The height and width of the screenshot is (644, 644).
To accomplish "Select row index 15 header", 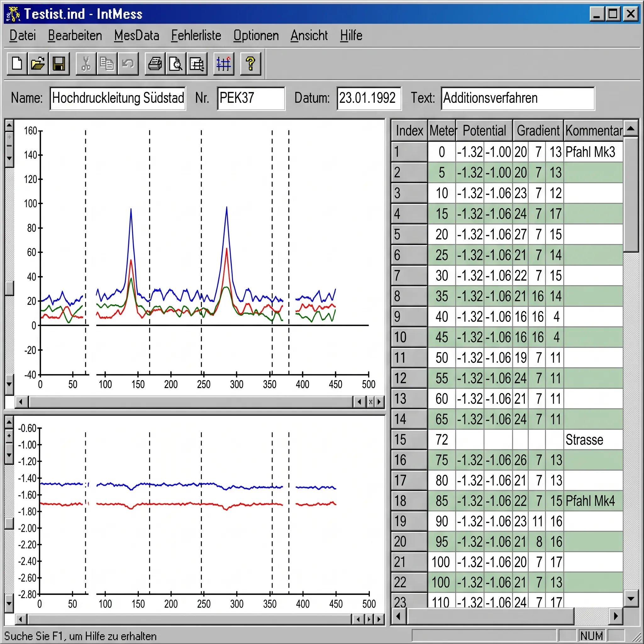I will coord(409,439).
